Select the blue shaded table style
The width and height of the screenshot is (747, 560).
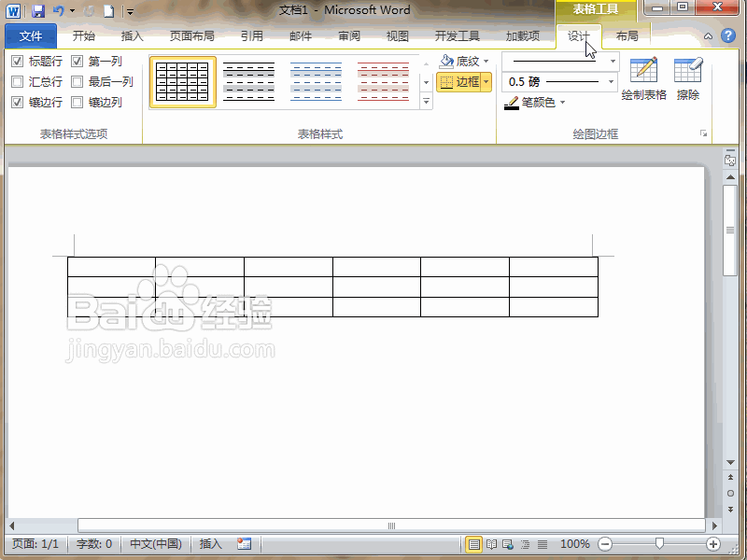(x=316, y=82)
